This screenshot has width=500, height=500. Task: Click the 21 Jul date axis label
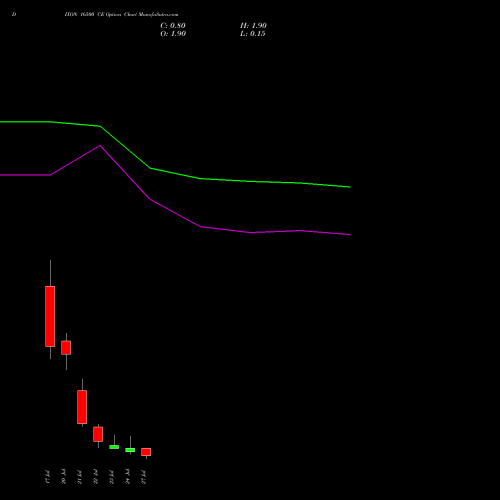[79, 477]
